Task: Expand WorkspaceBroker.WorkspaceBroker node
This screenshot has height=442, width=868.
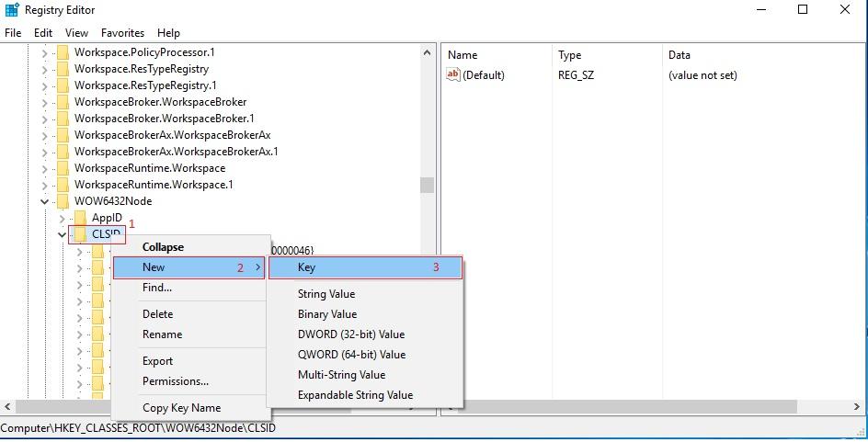Action: click(x=44, y=102)
